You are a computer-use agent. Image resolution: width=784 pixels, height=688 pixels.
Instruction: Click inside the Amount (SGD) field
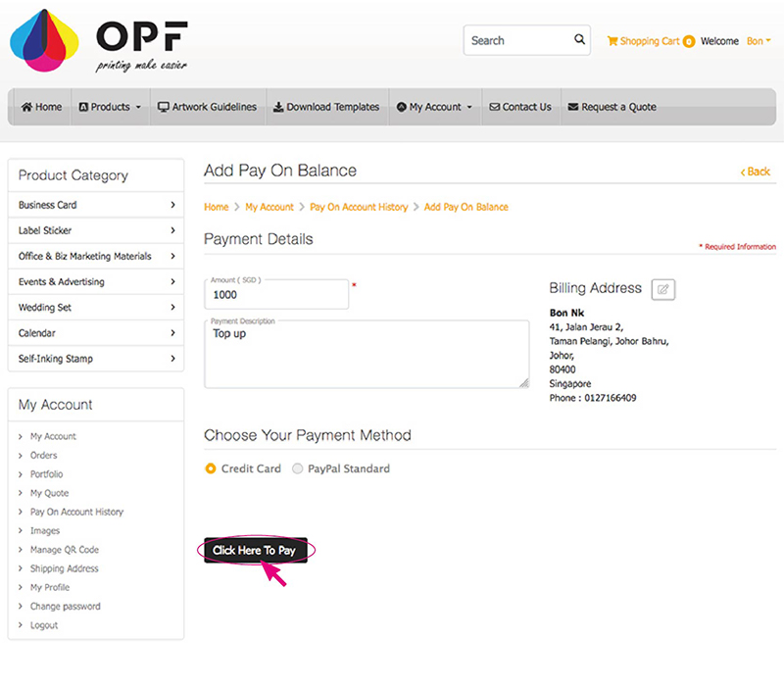(276, 296)
